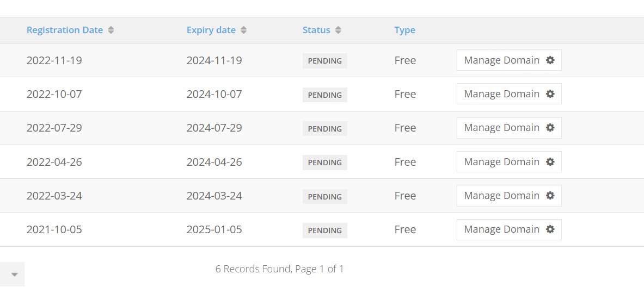Click gear icon in 2022-11-19 row
This screenshot has width=644, height=299.
pos(550,60)
